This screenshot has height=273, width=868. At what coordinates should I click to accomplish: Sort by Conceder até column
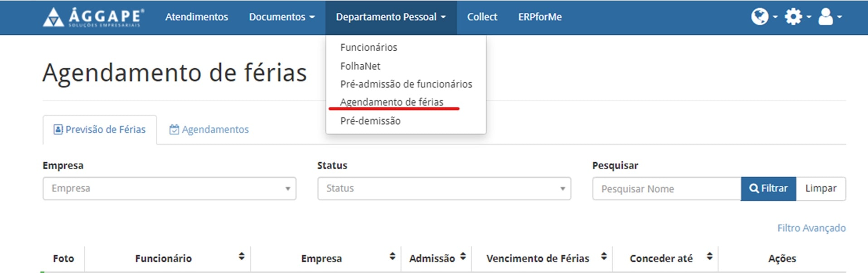[709, 257]
